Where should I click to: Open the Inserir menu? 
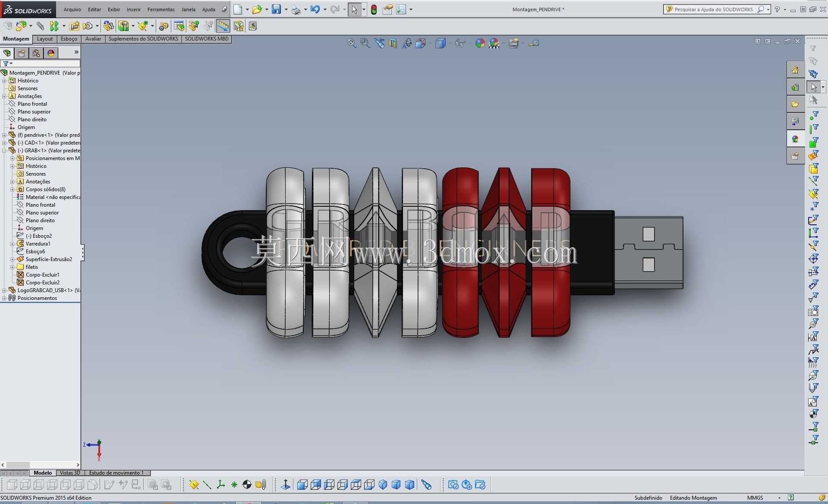[133, 9]
